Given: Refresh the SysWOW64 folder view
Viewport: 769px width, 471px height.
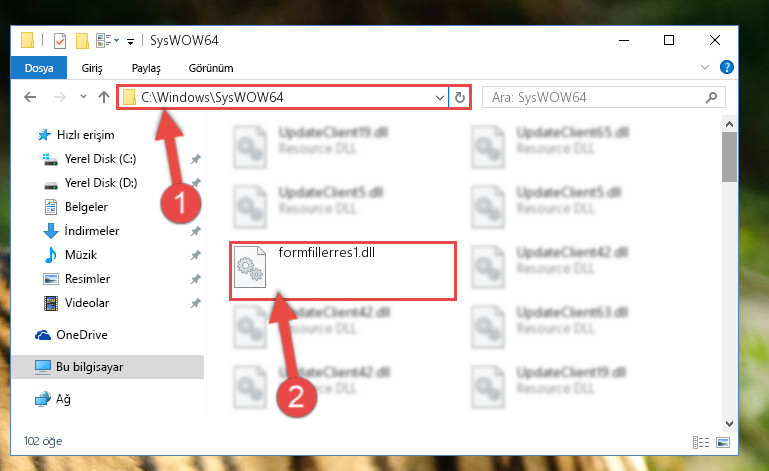Looking at the screenshot, I should click(x=460, y=97).
